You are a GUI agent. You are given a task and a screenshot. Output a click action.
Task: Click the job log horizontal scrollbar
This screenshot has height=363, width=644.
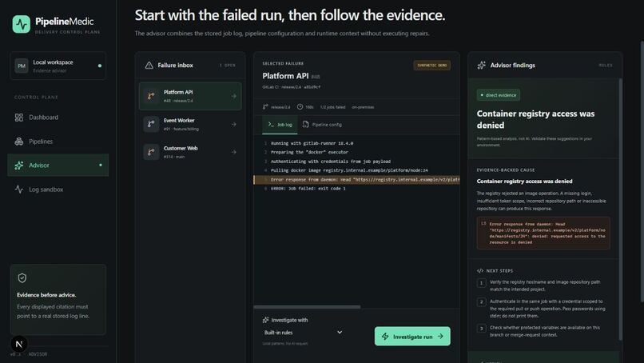pyautogui.click(x=307, y=307)
